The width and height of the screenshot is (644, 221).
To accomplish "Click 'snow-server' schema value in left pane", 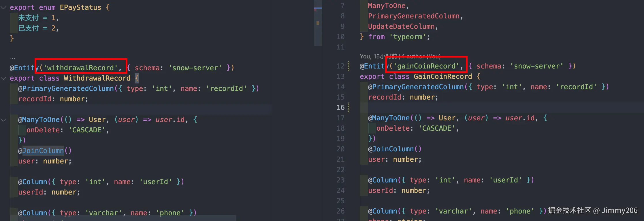I will point(195,68).
